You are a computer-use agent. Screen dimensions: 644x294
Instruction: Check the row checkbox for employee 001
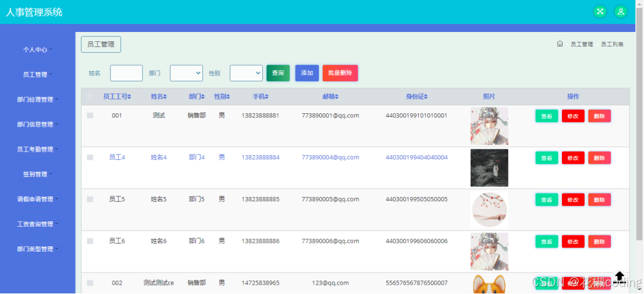click(90, 116)
